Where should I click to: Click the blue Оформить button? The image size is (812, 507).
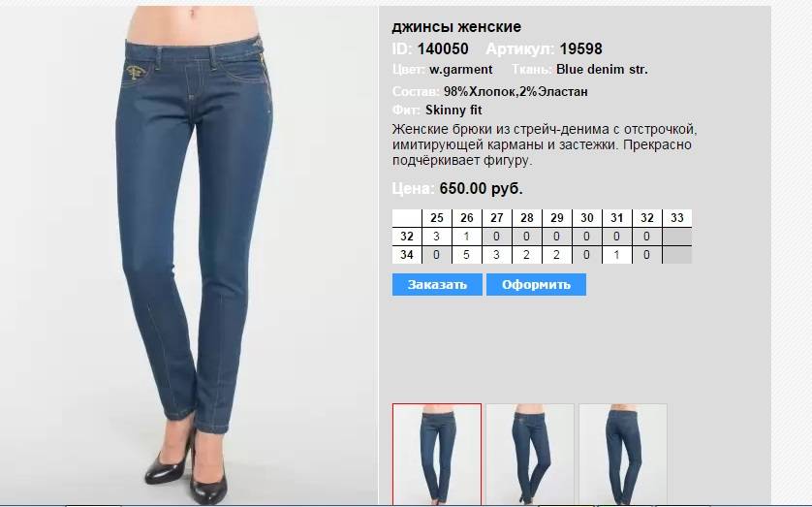[x=536, y=285]
